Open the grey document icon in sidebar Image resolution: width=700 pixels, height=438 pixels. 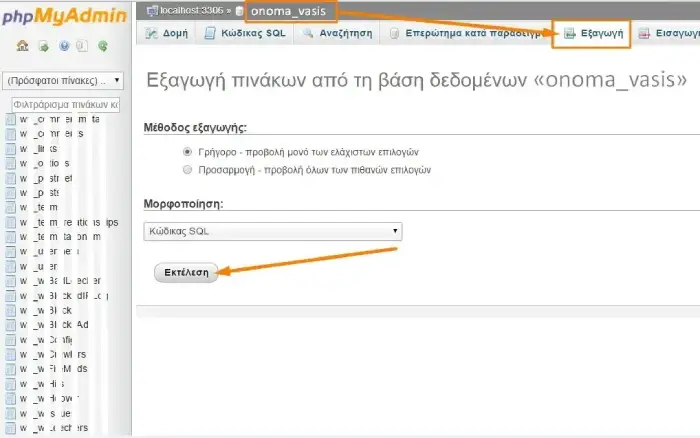click(x=82, y=46)
